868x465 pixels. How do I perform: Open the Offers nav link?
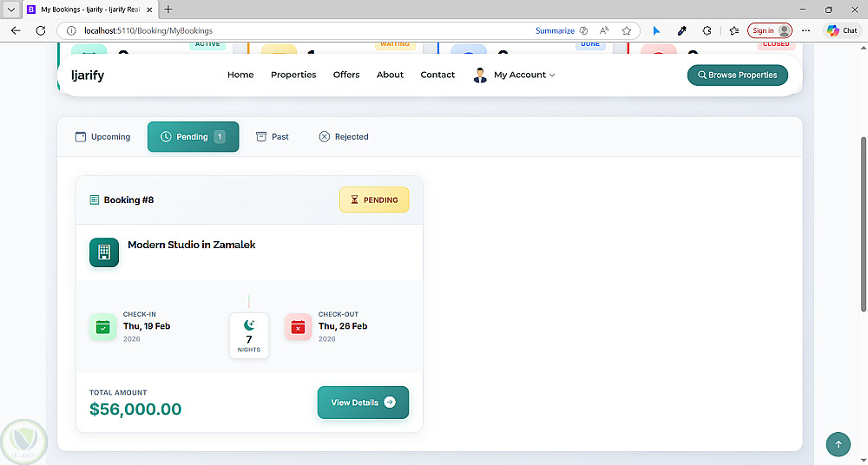346,75
